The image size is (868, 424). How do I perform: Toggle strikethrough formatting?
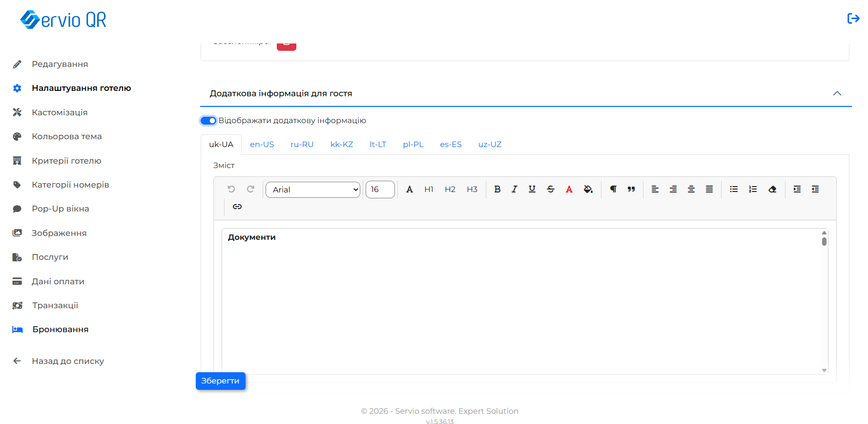tap(551, 189)
